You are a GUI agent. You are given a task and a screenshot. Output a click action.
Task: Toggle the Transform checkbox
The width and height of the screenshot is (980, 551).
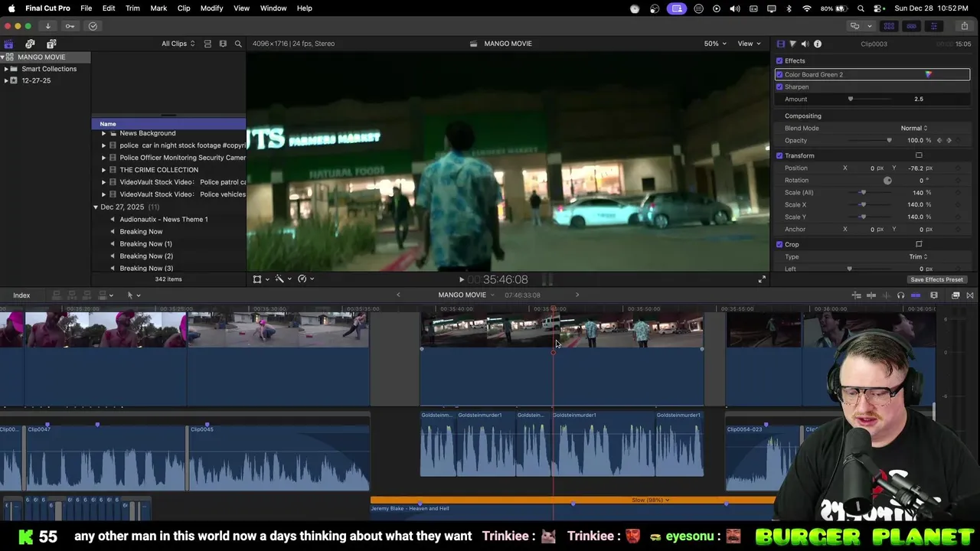[x=779, y=155]
